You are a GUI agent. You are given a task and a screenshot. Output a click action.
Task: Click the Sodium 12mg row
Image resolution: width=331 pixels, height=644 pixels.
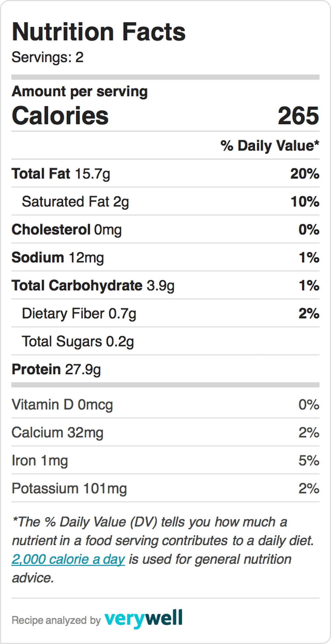click(x=165, y=257)
